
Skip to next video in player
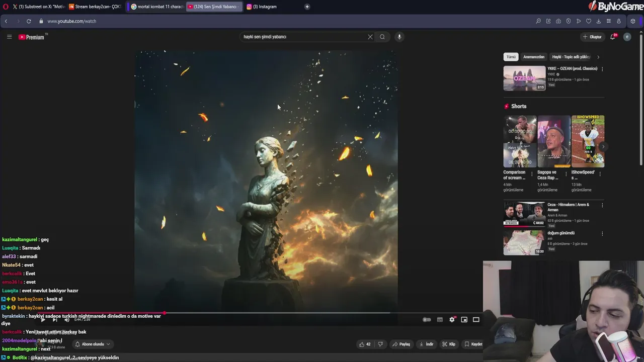(55, 320)
